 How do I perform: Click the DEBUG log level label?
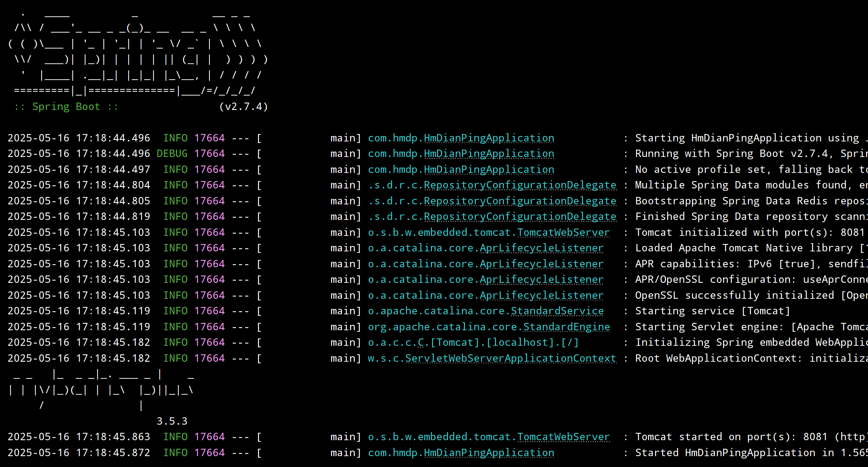(172, 154)
